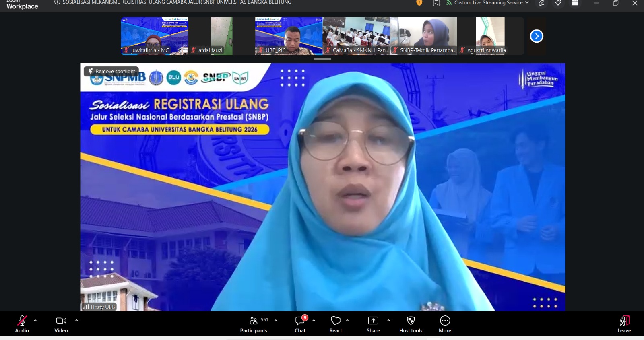This screenshot has height=340, width=644.
Task: Open the More options menu
Action: point(445,324)
